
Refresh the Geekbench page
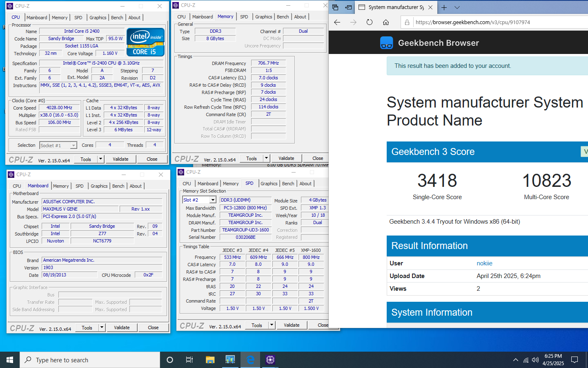370,22
